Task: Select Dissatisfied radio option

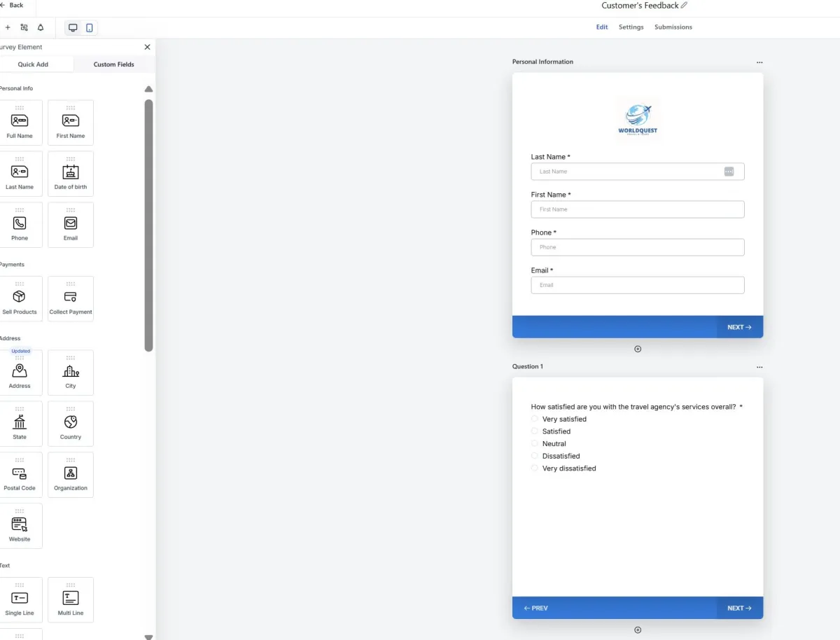Action: [x=535, y=456]
